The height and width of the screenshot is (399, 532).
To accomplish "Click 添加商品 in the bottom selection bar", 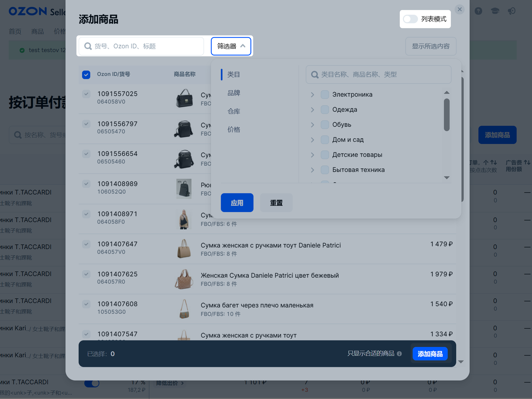I will coord(430,354).
